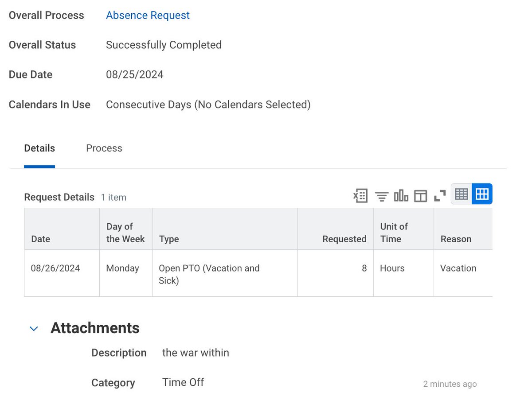Click the Monday cell

coord(126,273)
